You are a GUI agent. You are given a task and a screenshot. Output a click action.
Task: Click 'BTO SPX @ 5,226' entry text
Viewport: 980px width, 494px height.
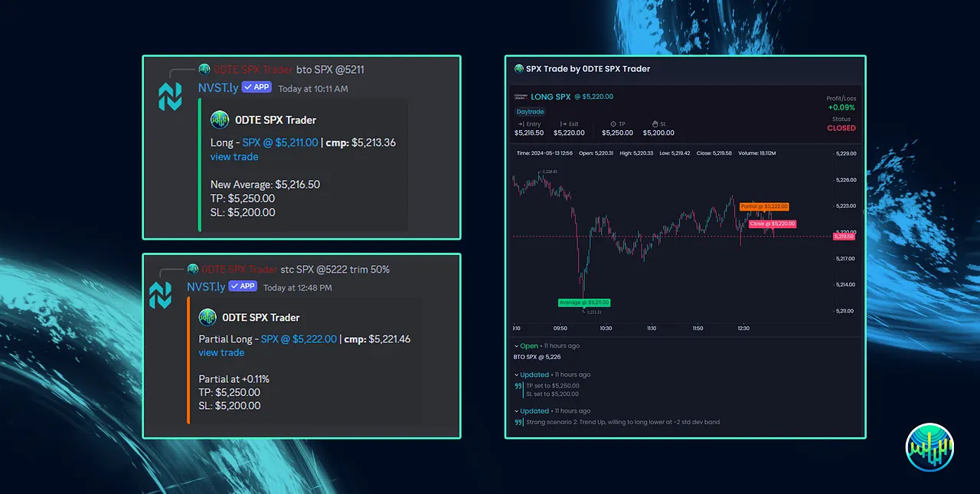539,357
